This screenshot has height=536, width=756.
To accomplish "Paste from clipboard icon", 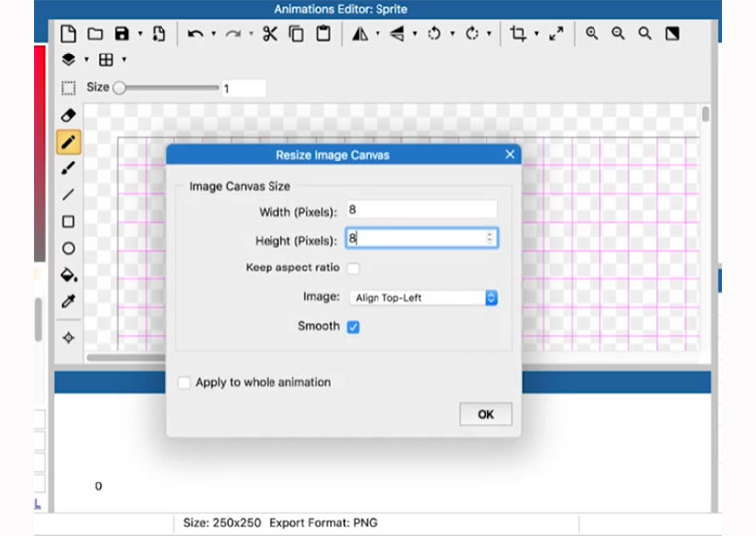I will 323,34.
